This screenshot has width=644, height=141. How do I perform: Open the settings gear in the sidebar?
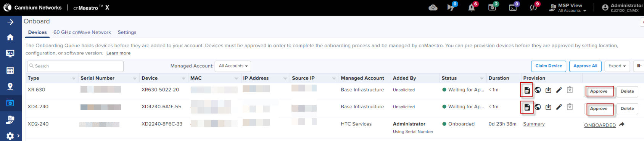click(x=10, y=136)
